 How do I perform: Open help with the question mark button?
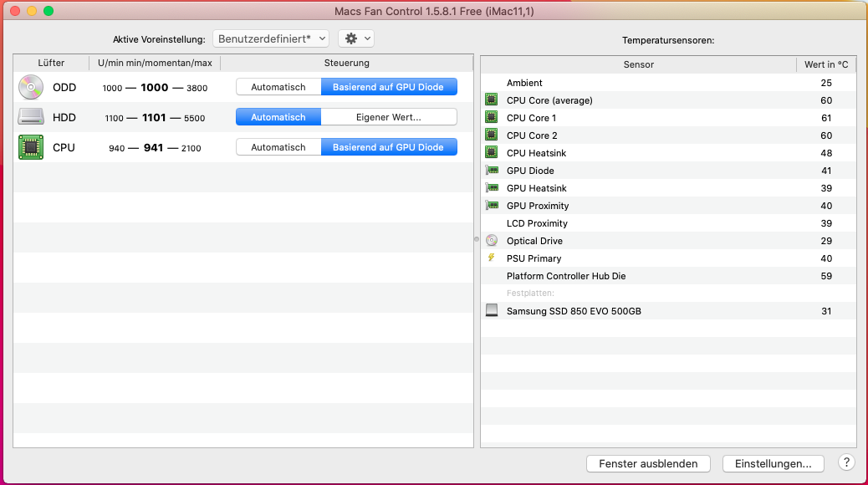point(846,462)
